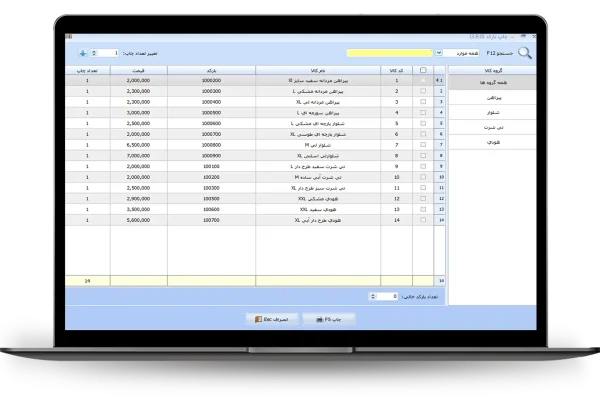Click the magnifying glass search icon
The image size is (600, 400).
(525, 53)
